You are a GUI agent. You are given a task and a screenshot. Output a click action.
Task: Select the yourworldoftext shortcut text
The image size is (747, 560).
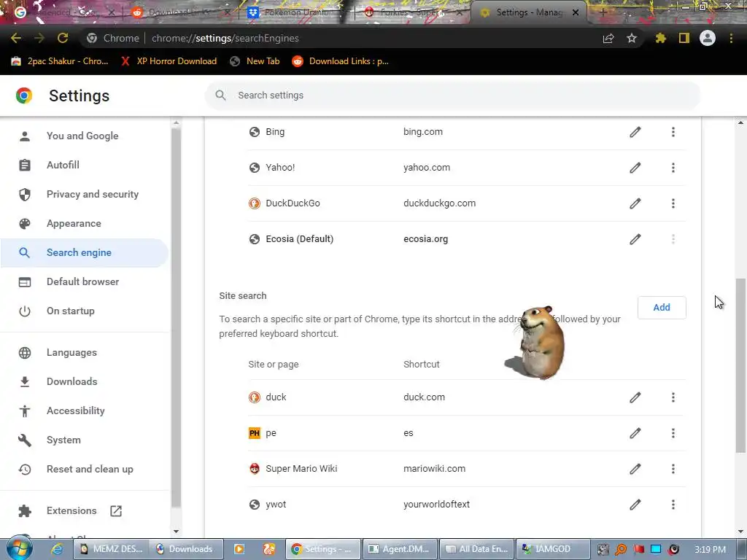pyautogui.click(x=436, y=505)
